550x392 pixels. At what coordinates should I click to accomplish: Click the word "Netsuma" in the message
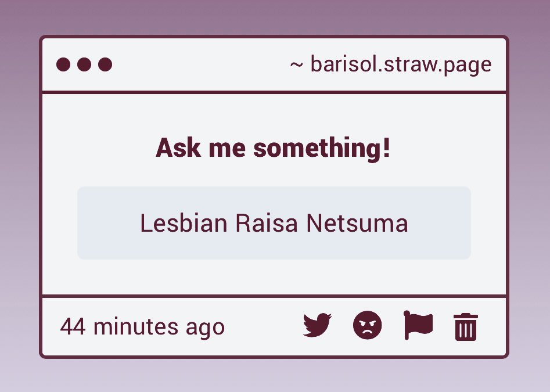click(x=357, y=223)
